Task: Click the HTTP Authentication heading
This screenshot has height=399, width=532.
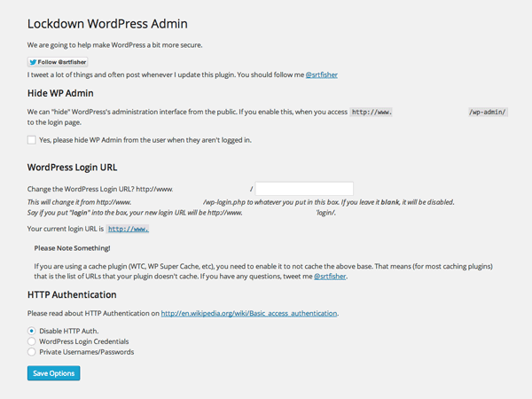Action: [72, 294]
